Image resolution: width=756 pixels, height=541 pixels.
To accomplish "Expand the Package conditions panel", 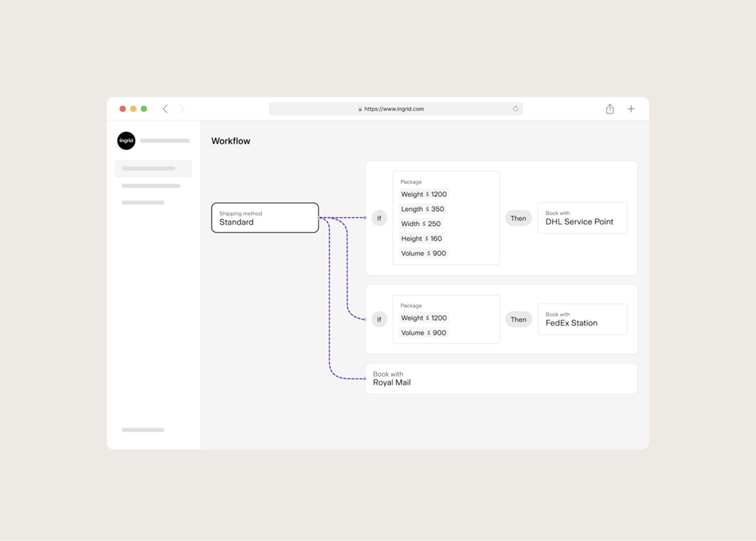I will coord(446,217).
